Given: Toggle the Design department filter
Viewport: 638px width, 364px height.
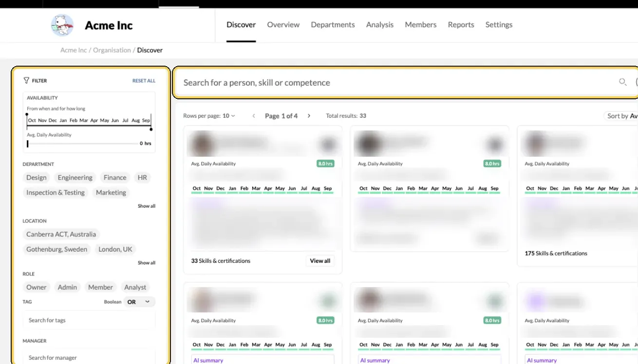Looking at the screenshot, I should coord(37,178).
